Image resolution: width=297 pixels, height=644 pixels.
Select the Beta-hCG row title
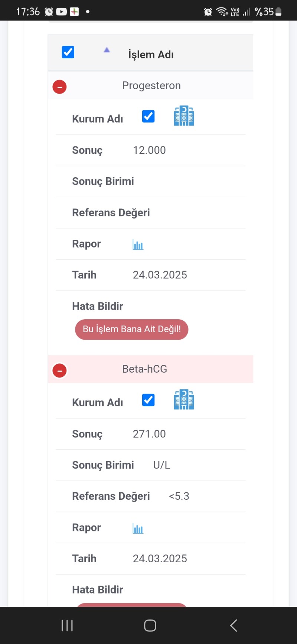pos(144,369)
